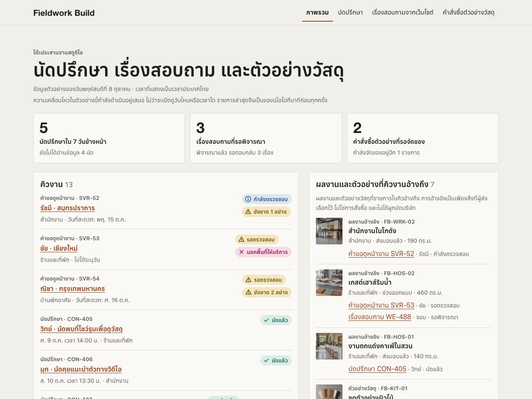The height and width of the screenshot is (399, 532).
Task: Follow เรื่องสอบถาม WE-488 reference link
Action: 380,317
